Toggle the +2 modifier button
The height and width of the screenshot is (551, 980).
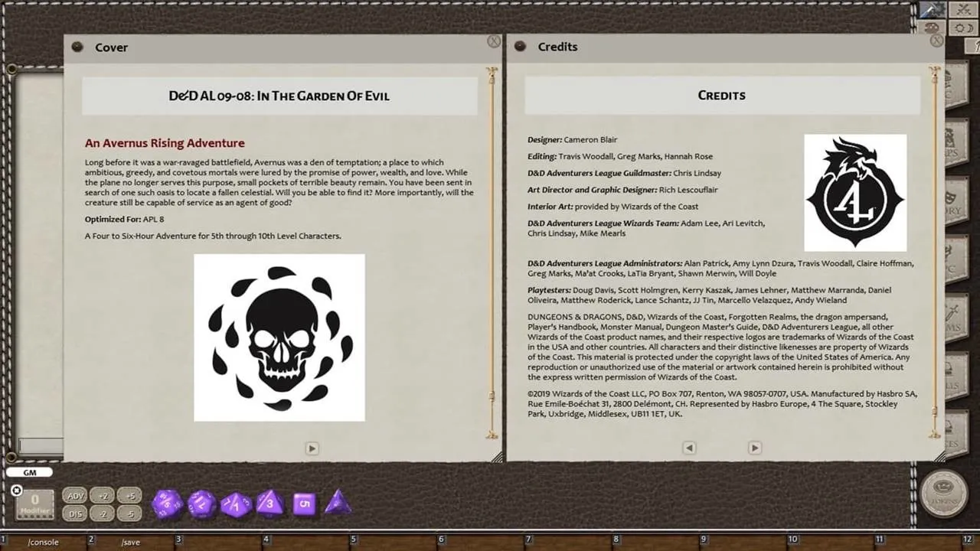(102, 496)
